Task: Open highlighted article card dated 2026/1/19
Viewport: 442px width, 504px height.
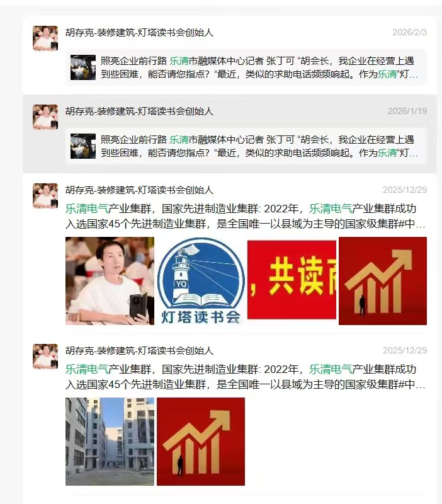Action: click(x=246, y=146)
